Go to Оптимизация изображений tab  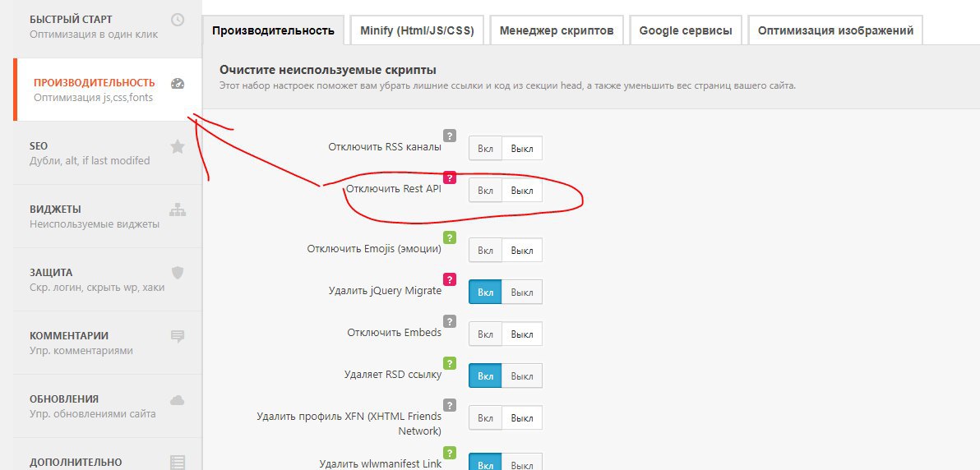835,30
